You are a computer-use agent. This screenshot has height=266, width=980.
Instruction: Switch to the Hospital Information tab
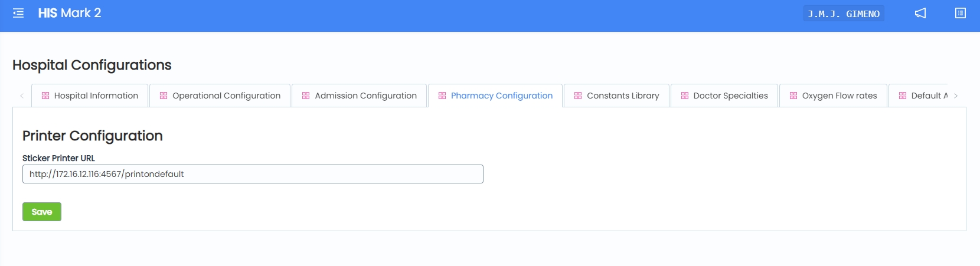(x=96, y=96)
